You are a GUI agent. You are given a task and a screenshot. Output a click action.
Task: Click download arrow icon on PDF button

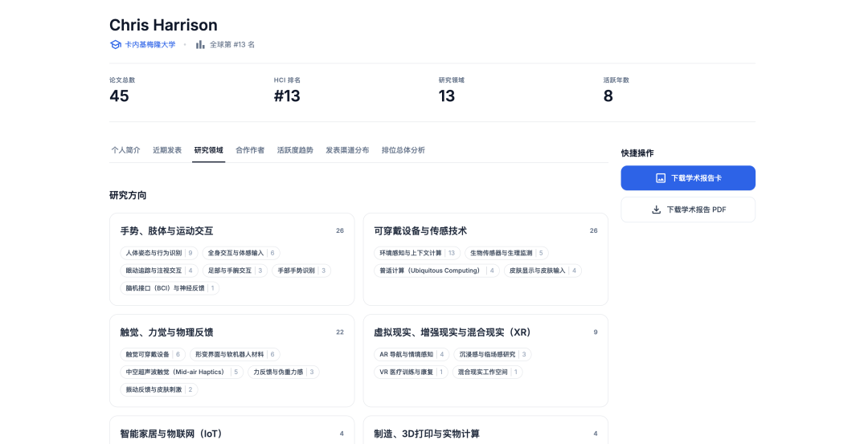click(x=656, y=210)
